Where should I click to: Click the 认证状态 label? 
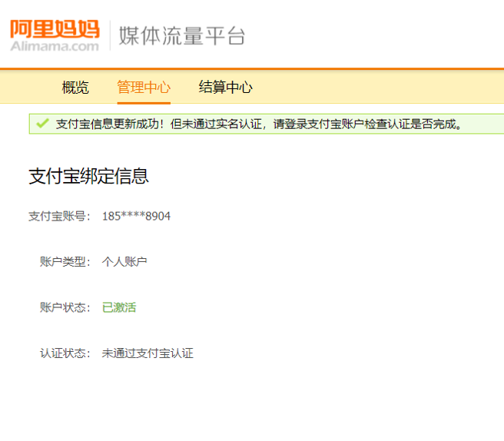pyautogui.click(x=65, y=353)
